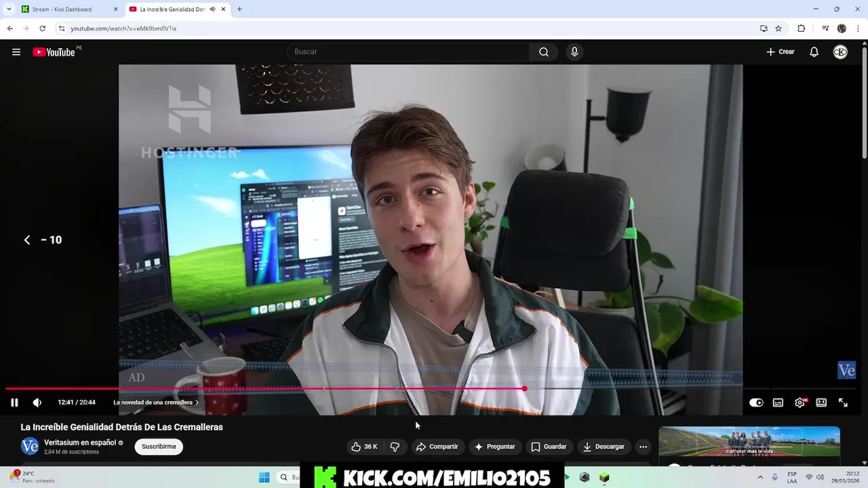Enter fullscreen mode
This screenshot has width=868, height=488.
843,403
